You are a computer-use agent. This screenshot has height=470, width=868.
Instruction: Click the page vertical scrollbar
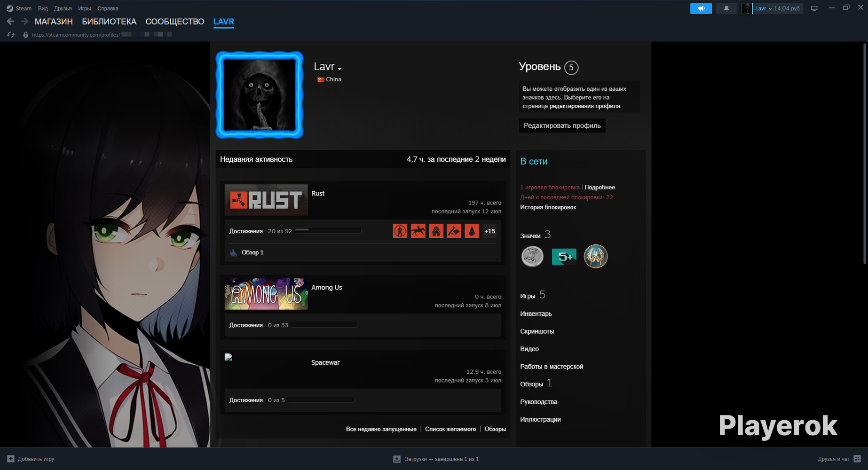click(865, 154)
